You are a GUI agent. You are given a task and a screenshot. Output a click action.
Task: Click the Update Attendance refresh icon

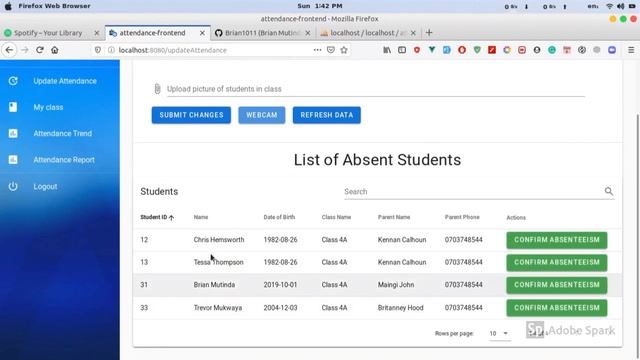13,81
